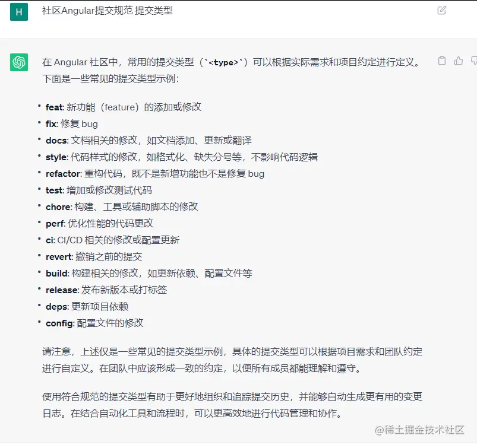
Task: Copy the response with the clipboard icon
Action: [x=442, y=61]
